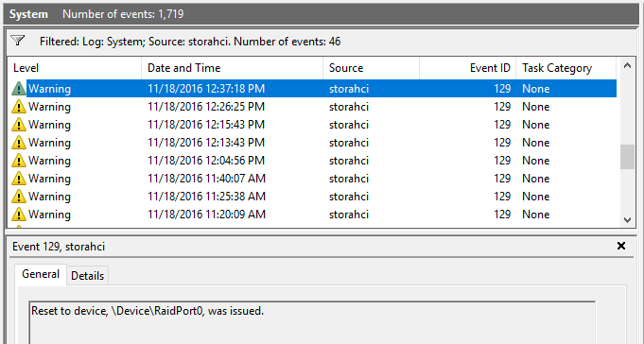Click Event ID 129 in 12:15:43 PM row
644x344 pixels.
(502, 125)
